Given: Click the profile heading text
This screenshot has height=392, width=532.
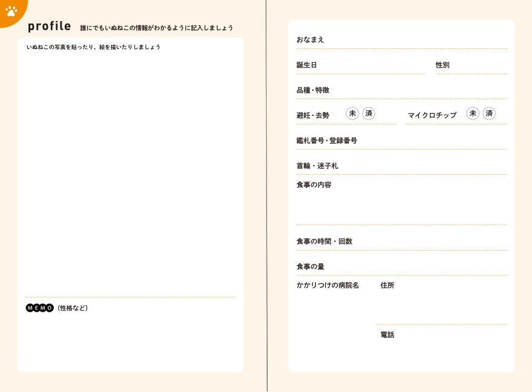Looking at the screenshot, I should coord(49,27).
